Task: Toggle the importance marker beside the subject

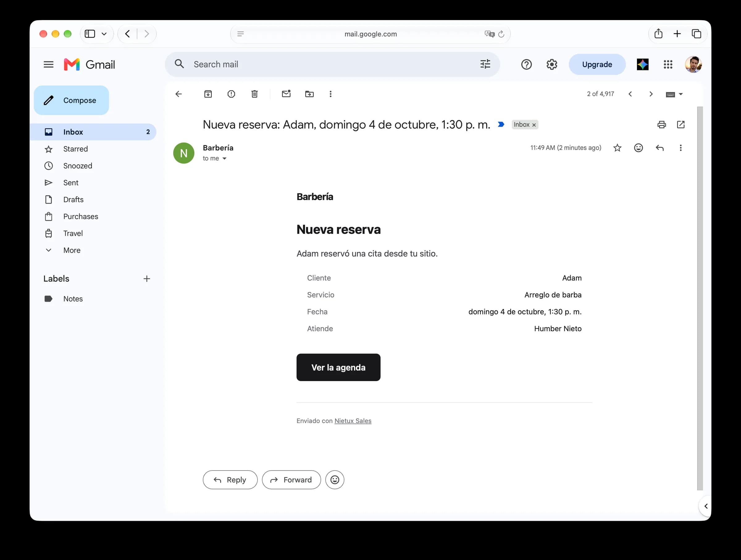Action: [x=501, y=125]
